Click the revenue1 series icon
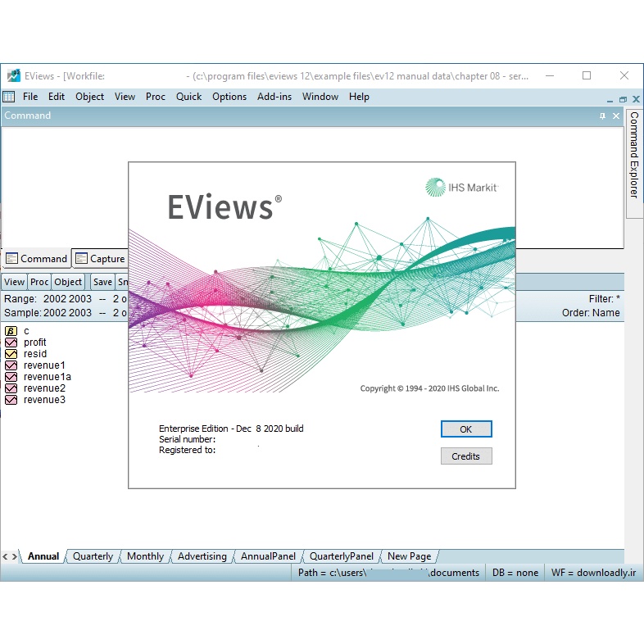 click(11, 365)
